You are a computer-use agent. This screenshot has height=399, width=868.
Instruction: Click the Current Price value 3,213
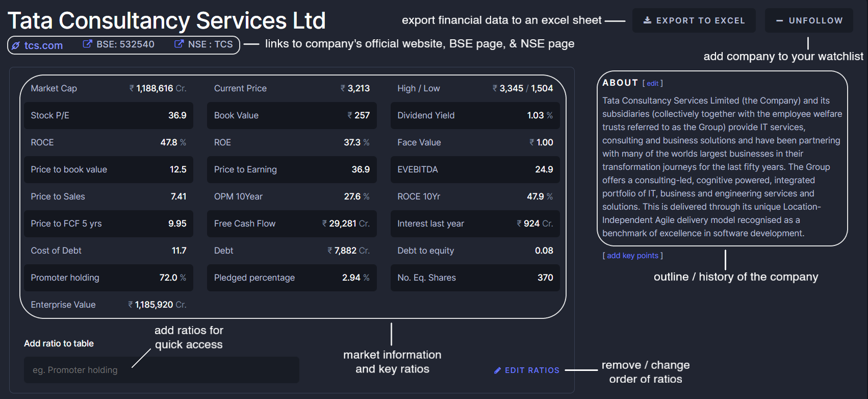pyautogui.click(x=355, y=88)
